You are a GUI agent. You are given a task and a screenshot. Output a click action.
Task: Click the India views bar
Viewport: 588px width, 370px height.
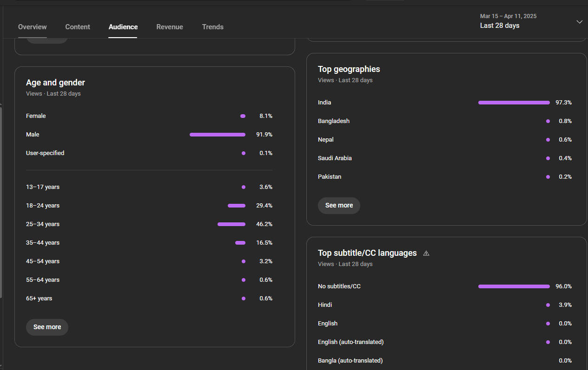point(514,103)
